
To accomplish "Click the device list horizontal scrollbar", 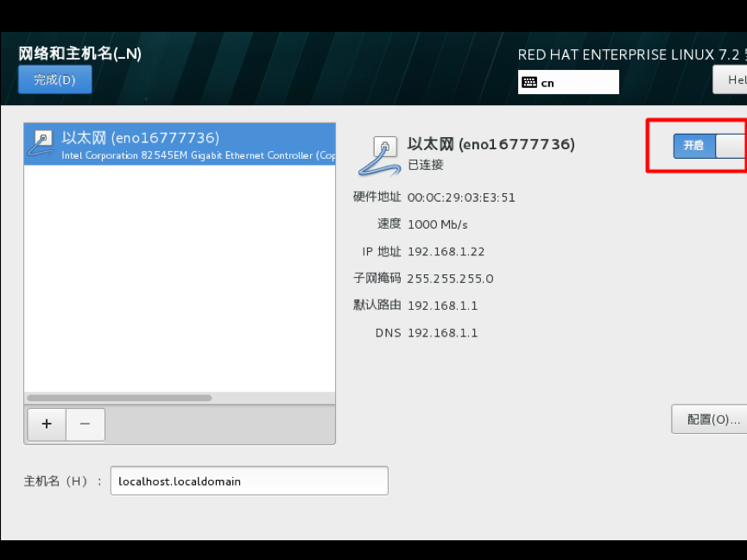I will (119, 398).
